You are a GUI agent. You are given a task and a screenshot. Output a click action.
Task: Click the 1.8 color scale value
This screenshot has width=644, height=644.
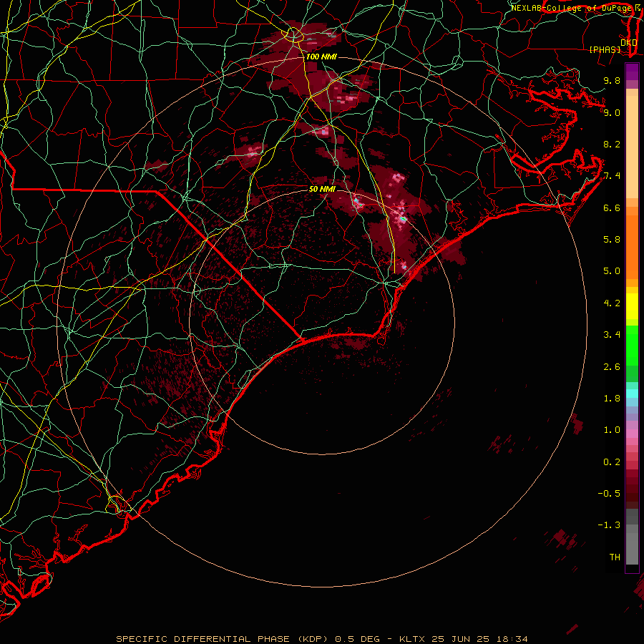[x=612, y=399]
